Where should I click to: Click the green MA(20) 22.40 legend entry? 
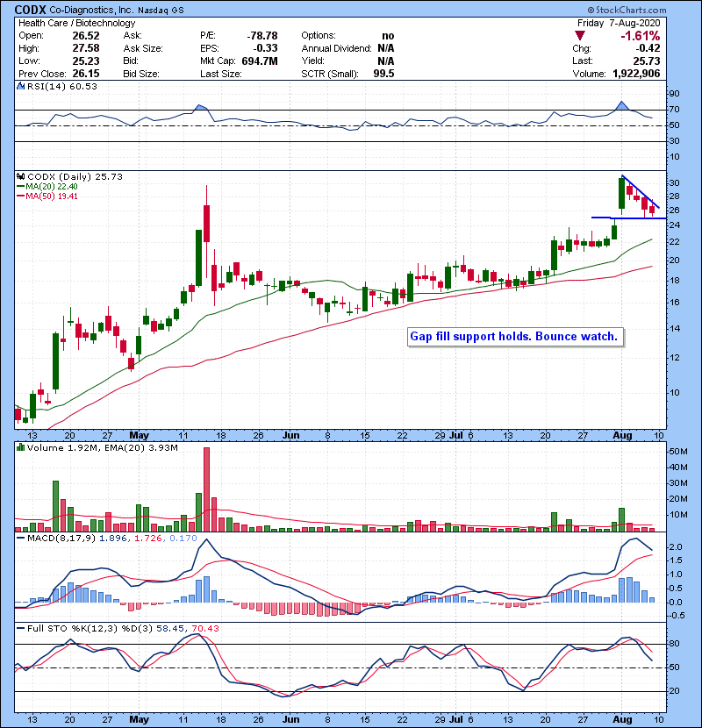coord(47,187)
